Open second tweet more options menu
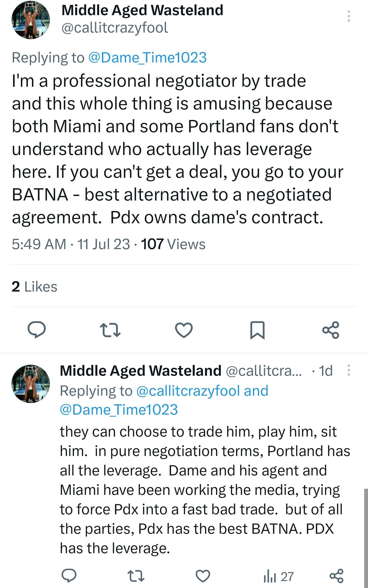 click(349, 370)
